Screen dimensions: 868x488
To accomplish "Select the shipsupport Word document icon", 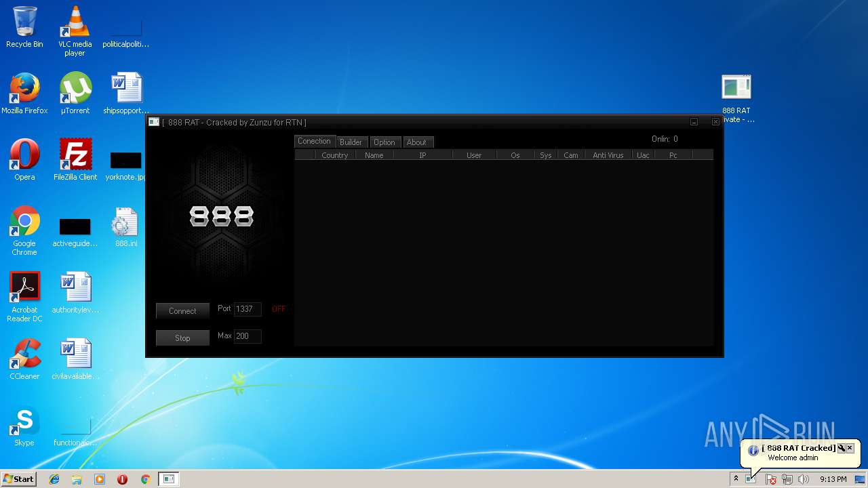I will click(126, 94).
